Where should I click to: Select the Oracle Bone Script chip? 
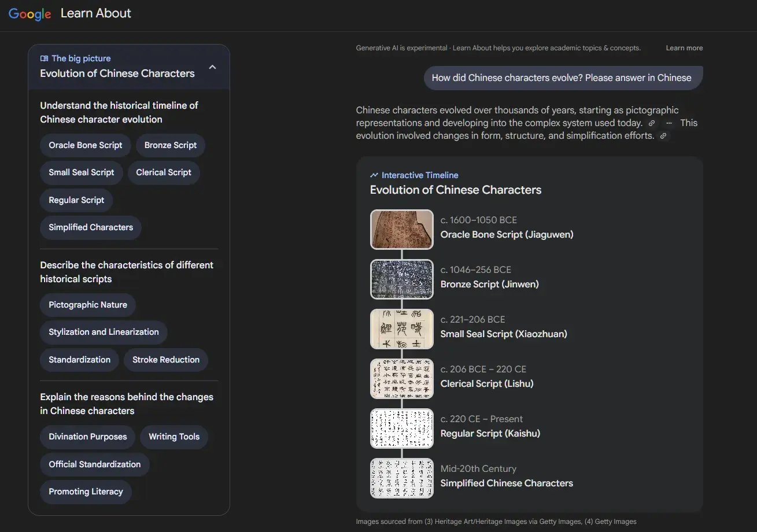tap(86, 145)
